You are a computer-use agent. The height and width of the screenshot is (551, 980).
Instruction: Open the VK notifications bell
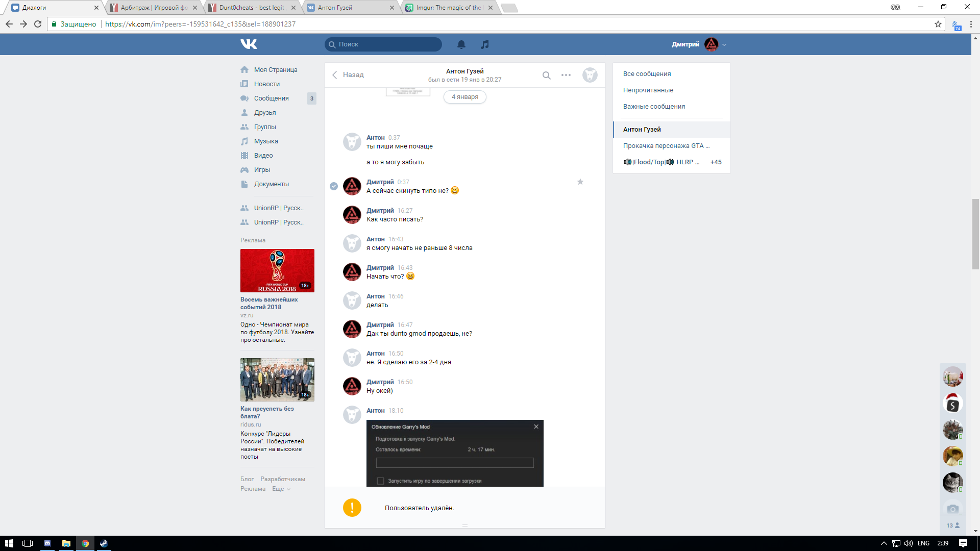pyautogui.click(x=461, y=44)
